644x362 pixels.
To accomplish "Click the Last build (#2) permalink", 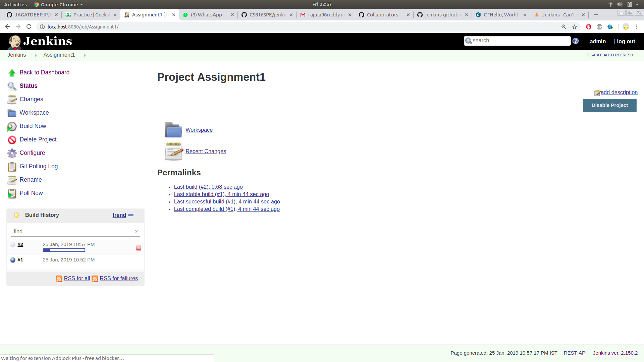I will click(x=208, y=187).
